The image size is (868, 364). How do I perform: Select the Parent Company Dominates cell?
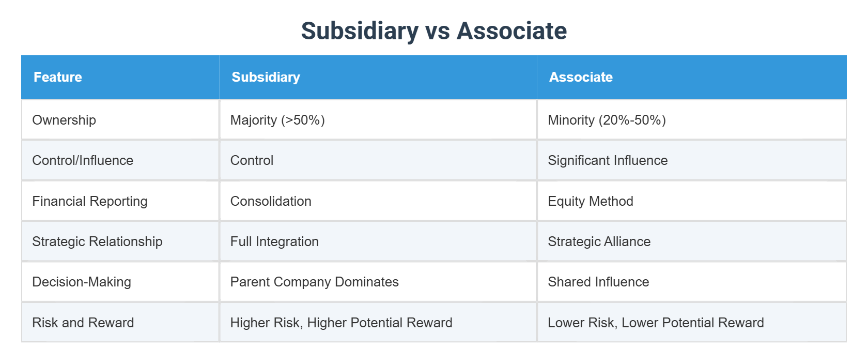[x=314, y=282]
